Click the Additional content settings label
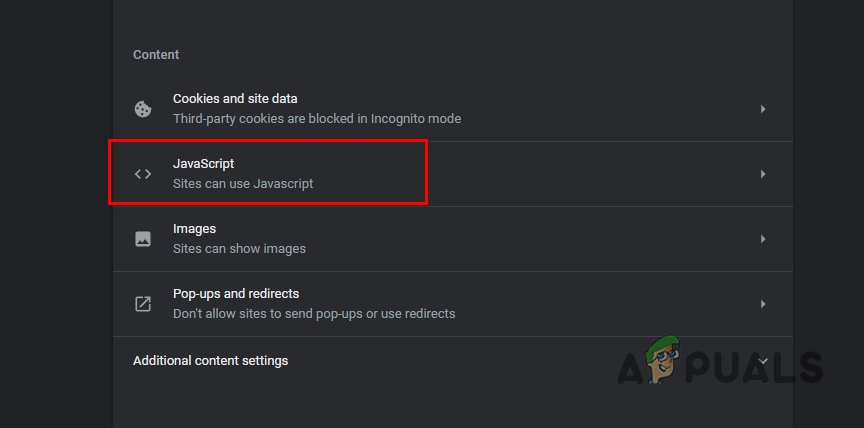Viewport: 864px width, 428px height. coord(210,361)
